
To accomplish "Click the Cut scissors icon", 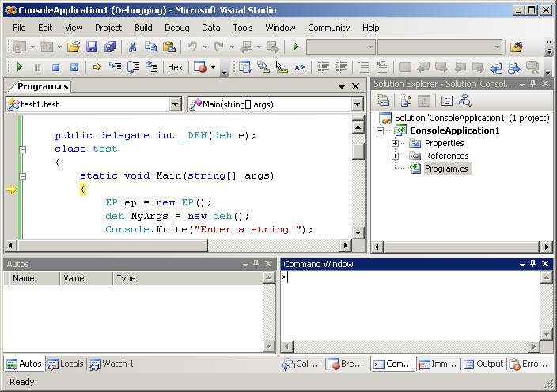I will (x=132, y=47).
